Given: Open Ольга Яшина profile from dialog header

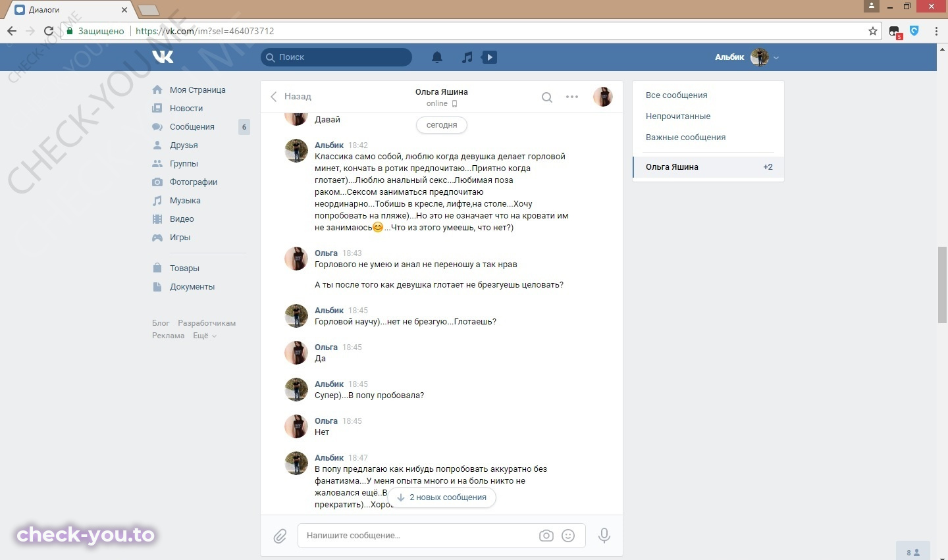Looking at the screenshot, I should pyautogui.click(x=441, y=92).
